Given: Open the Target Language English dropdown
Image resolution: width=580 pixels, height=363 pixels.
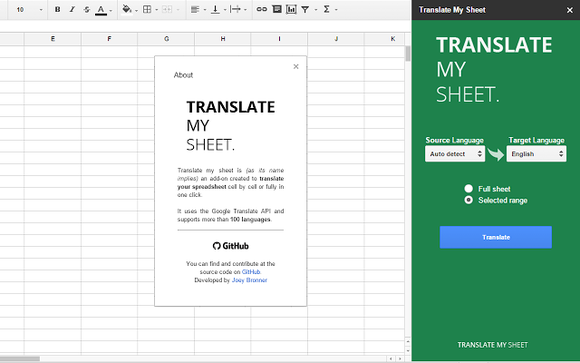Looking at the screenshot, I should point(536,154).
